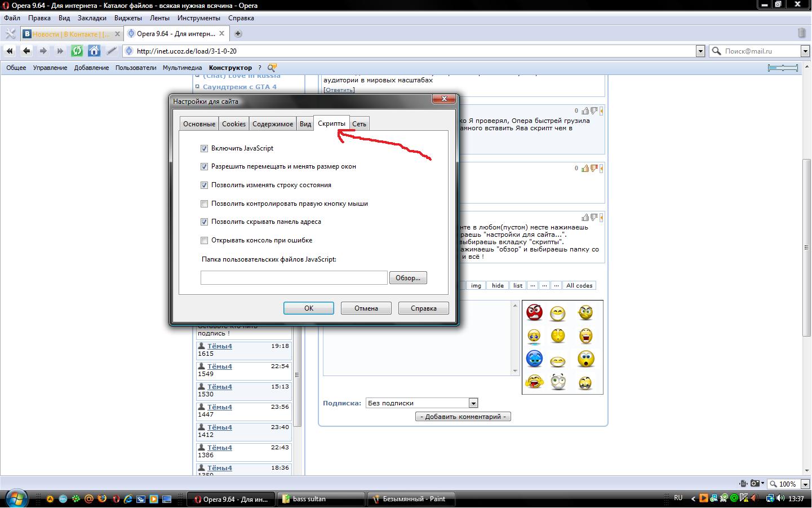Screen dimensions: 812x508
Task: Click the 'All codes' BB-code button
Action: (x=579, y=285)
